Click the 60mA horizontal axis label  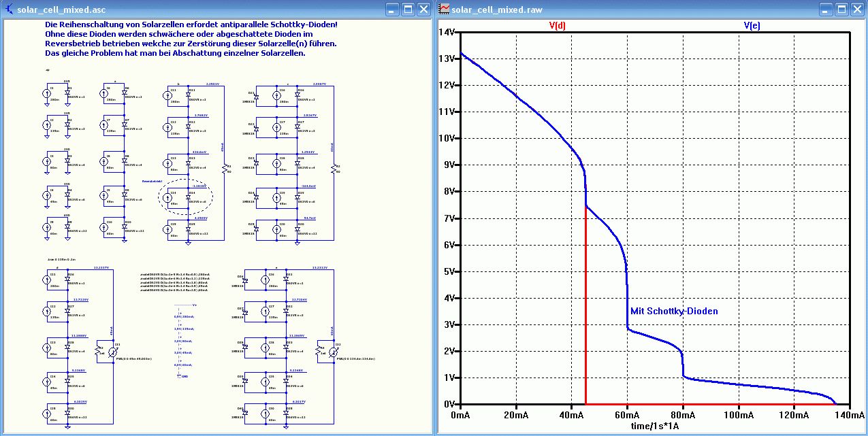[627, 414]
